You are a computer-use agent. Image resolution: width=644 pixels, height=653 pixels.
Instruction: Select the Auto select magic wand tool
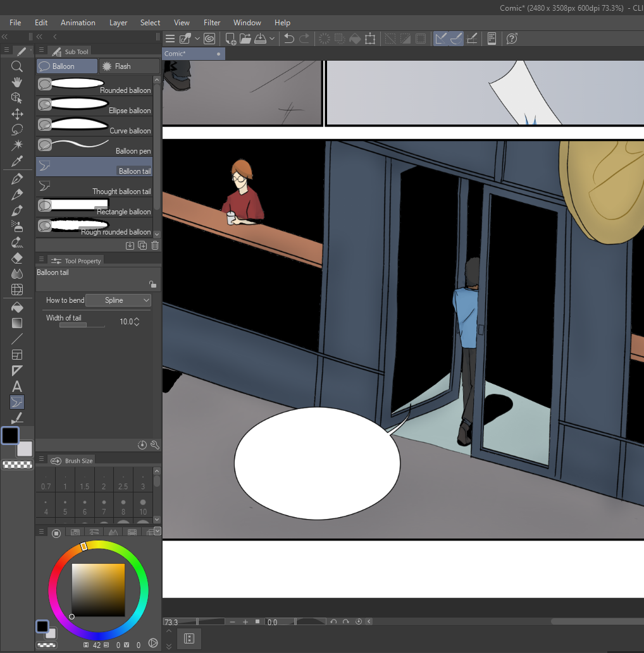tap(17, 145)
